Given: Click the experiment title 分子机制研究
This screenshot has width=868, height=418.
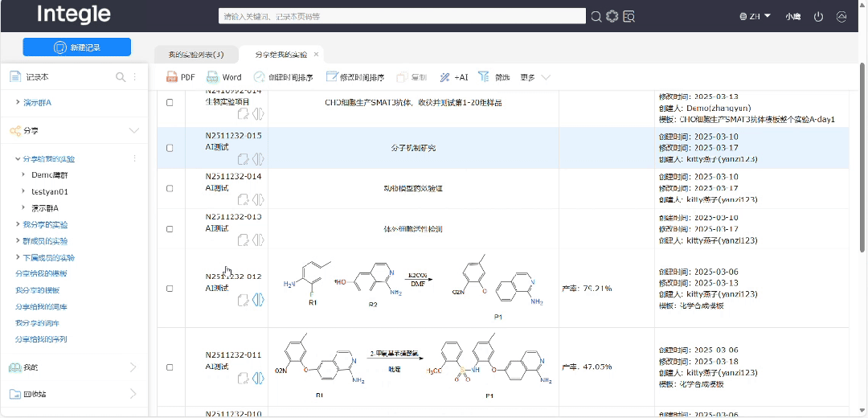Looking at the screenshot, I should 413,148.
